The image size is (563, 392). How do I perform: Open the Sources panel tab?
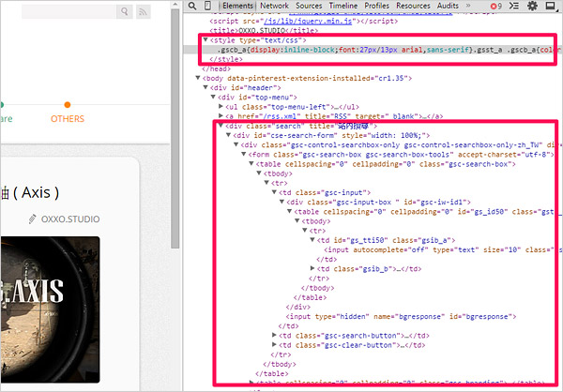click(311, 6)
